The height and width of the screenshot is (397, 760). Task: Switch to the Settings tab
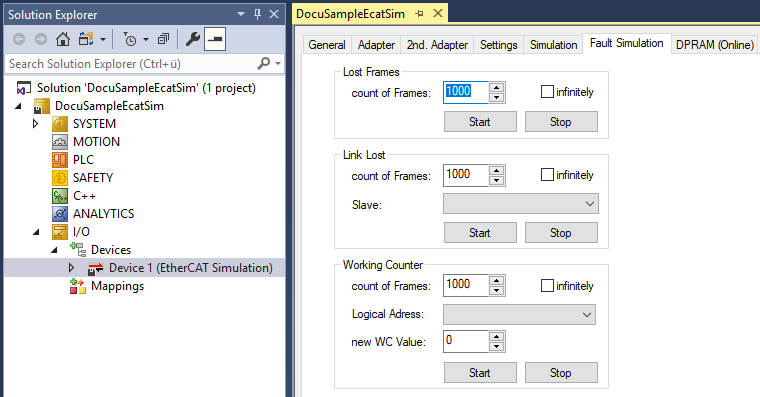pos(498,45)
